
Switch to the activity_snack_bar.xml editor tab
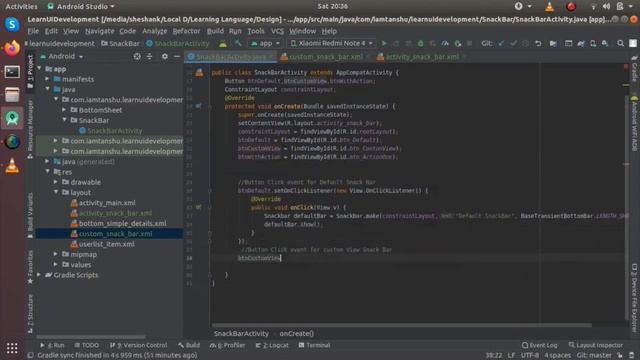422,57
